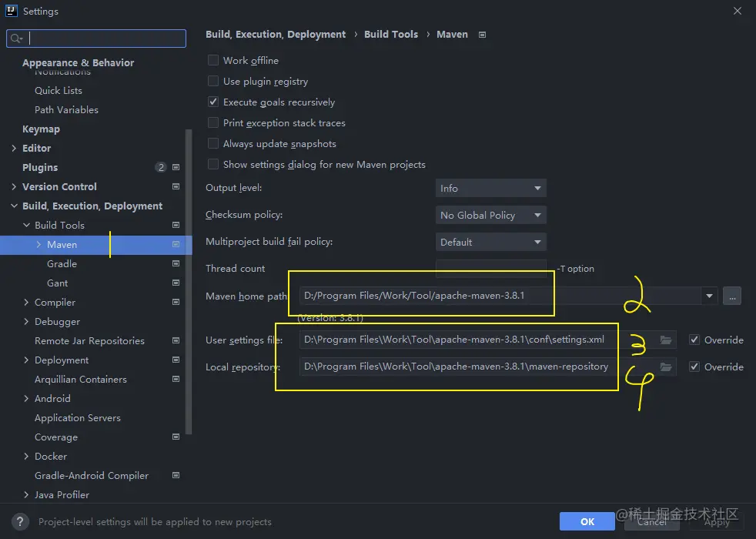Enable Use plugin registry checkbox

point(213,81)
